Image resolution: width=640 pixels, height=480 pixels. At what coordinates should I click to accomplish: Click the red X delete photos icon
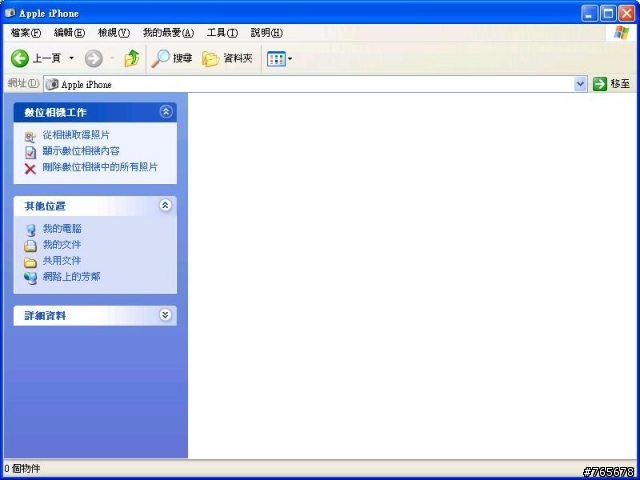click(x=30, y=169)
